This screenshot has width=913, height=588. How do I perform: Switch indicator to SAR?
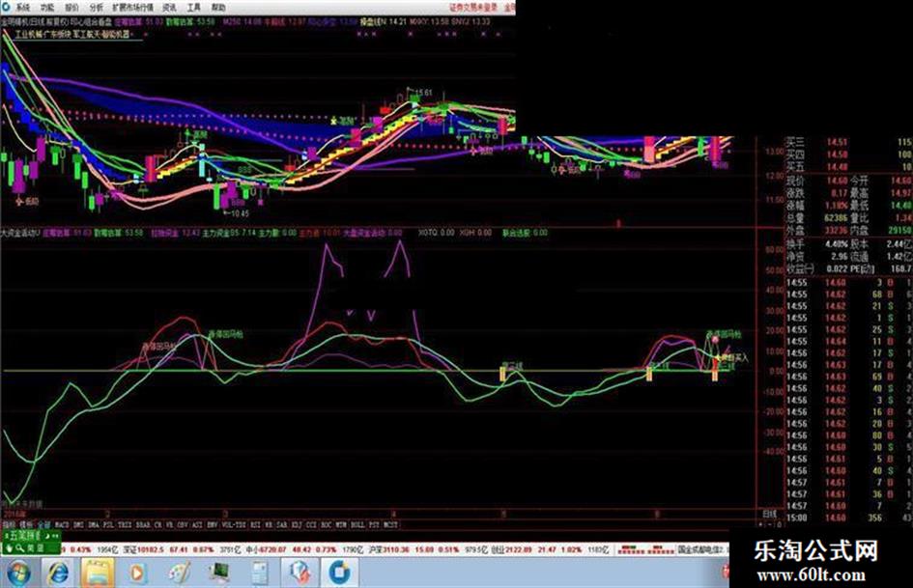point(282,524)
